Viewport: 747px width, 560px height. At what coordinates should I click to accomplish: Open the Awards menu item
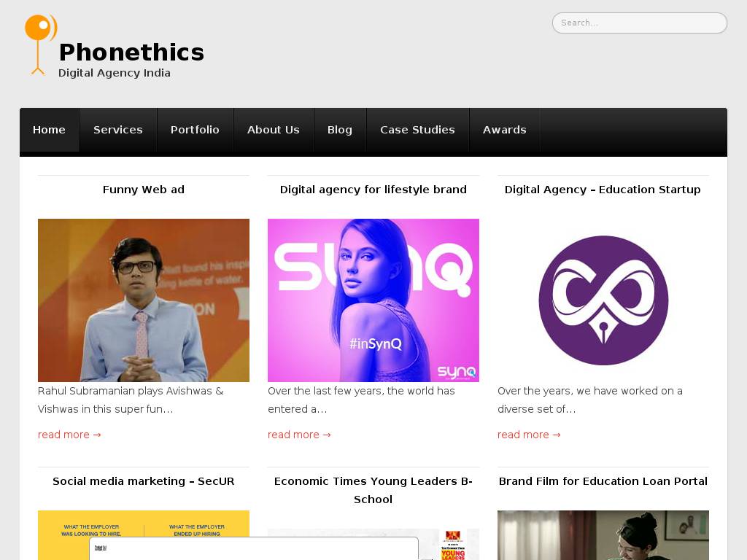pos(504,130)
